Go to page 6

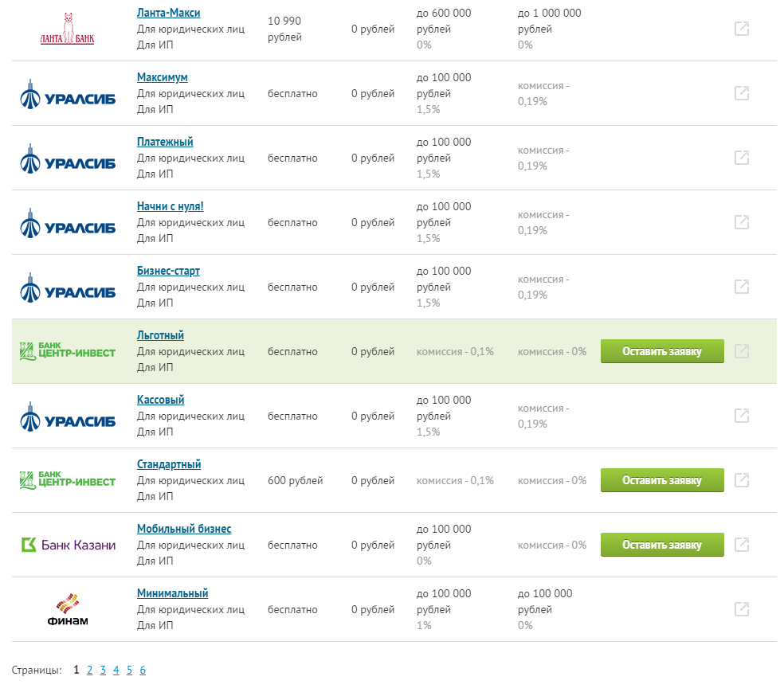[x=143, y=670]
